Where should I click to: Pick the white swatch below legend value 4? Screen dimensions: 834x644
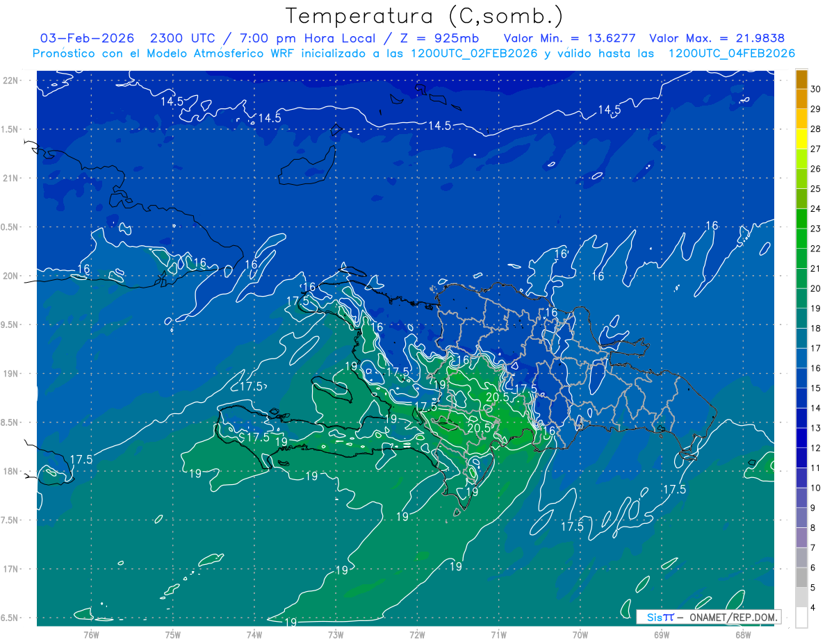802,618
